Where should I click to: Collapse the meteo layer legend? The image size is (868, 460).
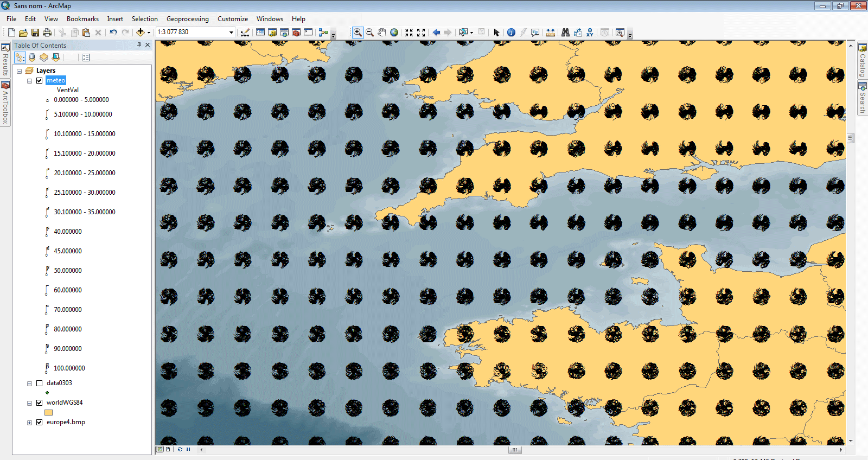point(29,81)
